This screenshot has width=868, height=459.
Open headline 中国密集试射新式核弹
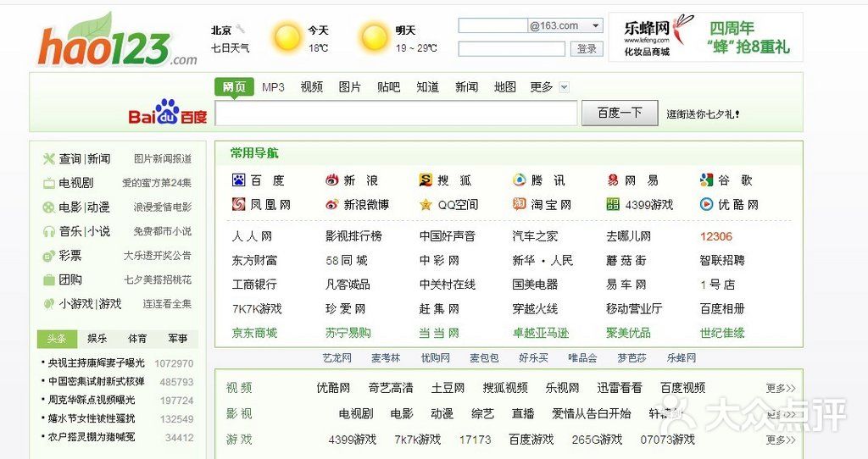96,381
